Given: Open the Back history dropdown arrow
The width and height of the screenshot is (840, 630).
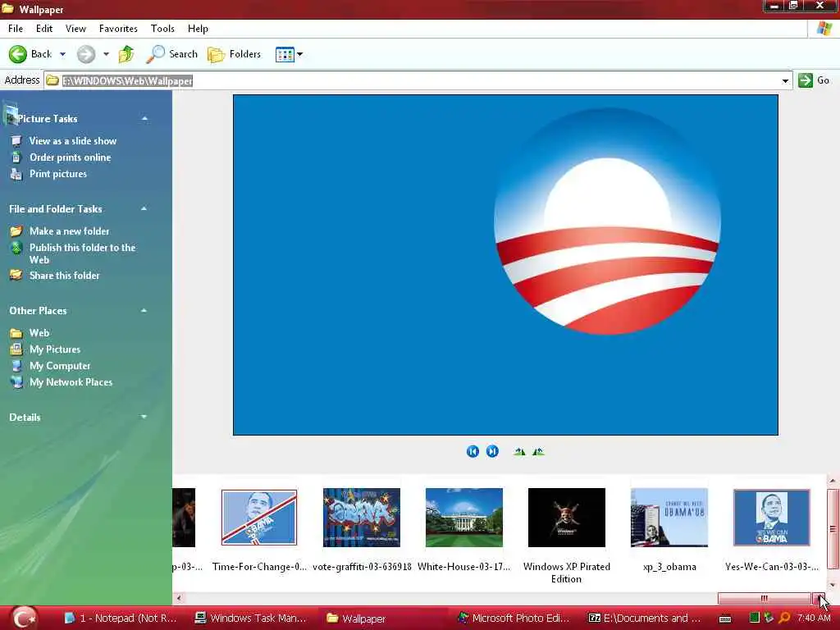Looking at the screenshot, I should [x=62, y=54].
